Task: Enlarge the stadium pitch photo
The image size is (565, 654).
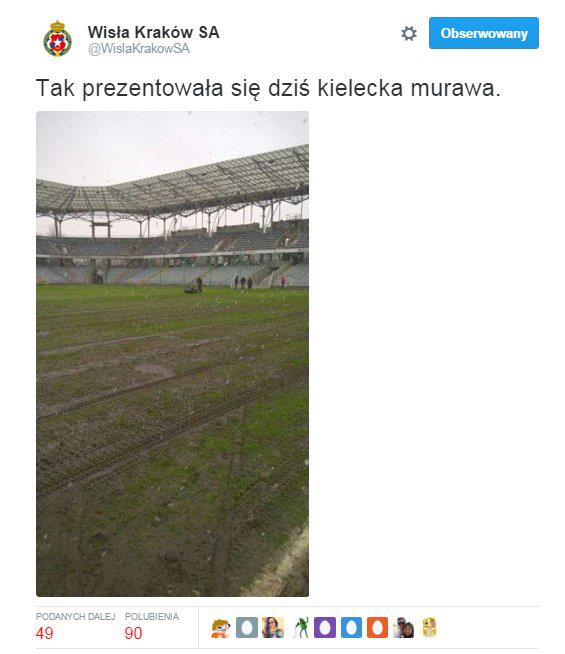Action: (x=172, y=354)
